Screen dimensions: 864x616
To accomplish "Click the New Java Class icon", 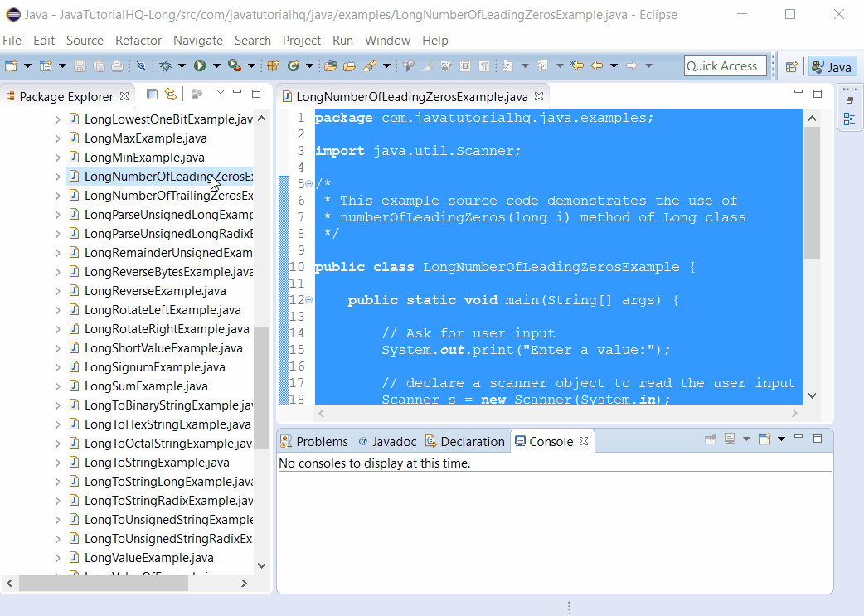I will click(x=294, y=66).
